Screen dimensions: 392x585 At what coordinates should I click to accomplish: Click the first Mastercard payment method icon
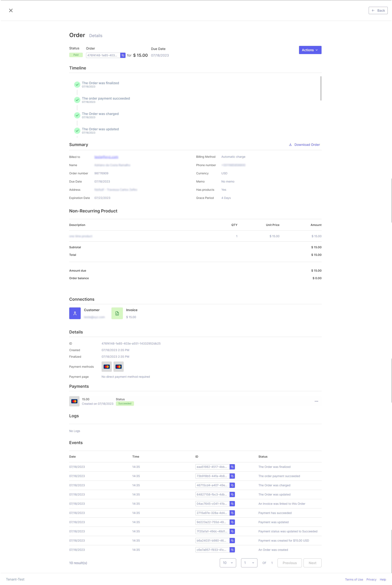[x=106, y=367]
